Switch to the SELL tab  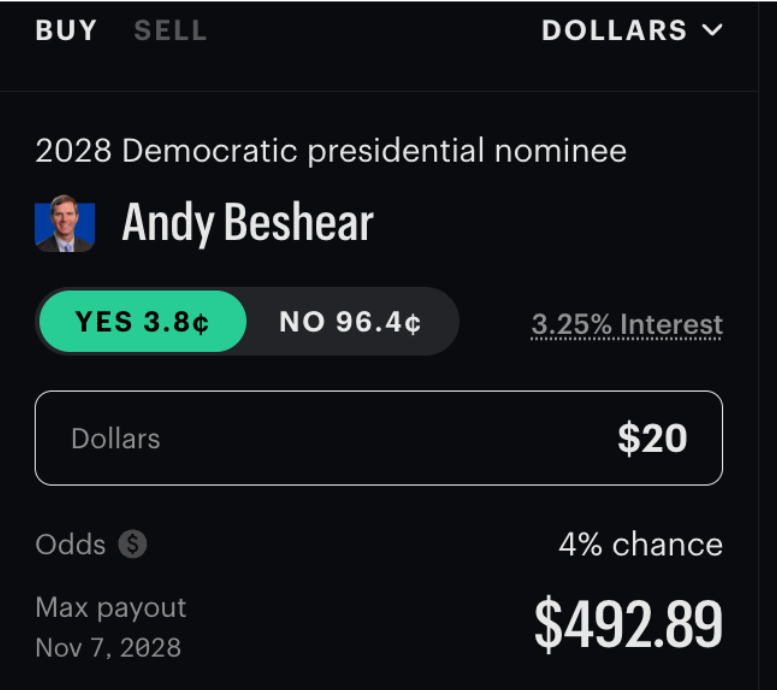(x=170, y=30)
